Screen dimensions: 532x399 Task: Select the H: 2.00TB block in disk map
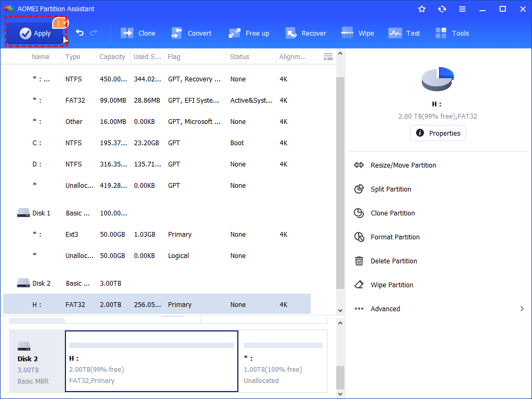coord(151,361)
